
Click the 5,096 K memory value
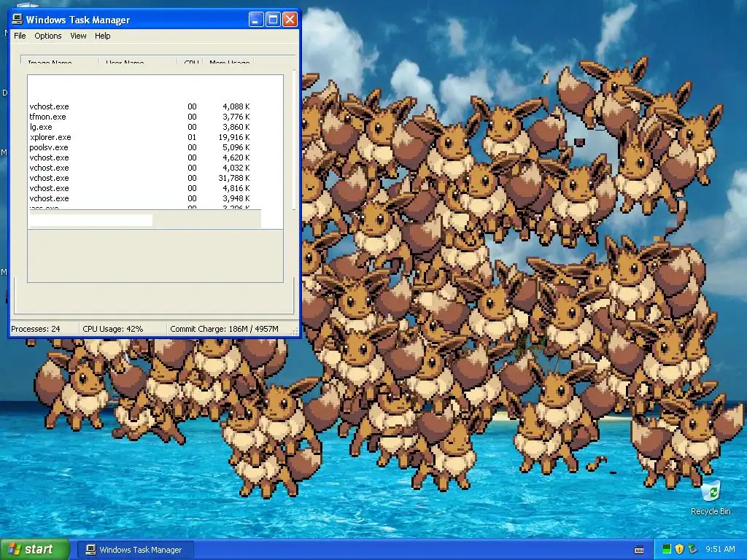236,147
